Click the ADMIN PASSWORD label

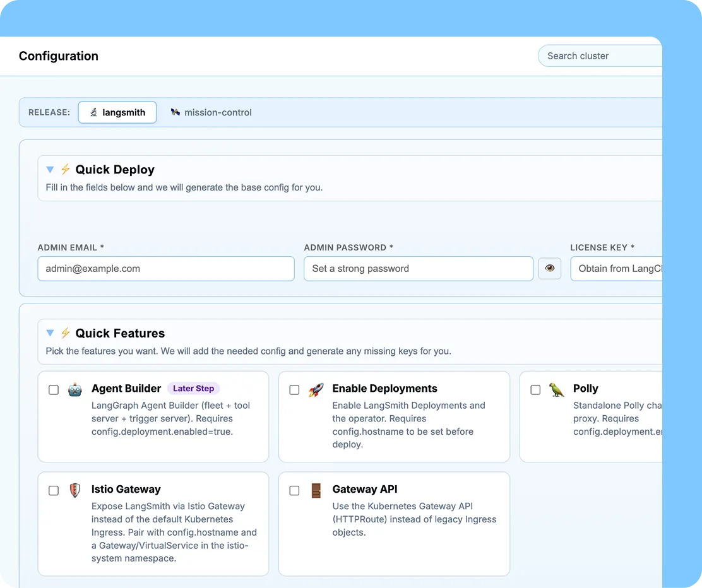[348, 247]
